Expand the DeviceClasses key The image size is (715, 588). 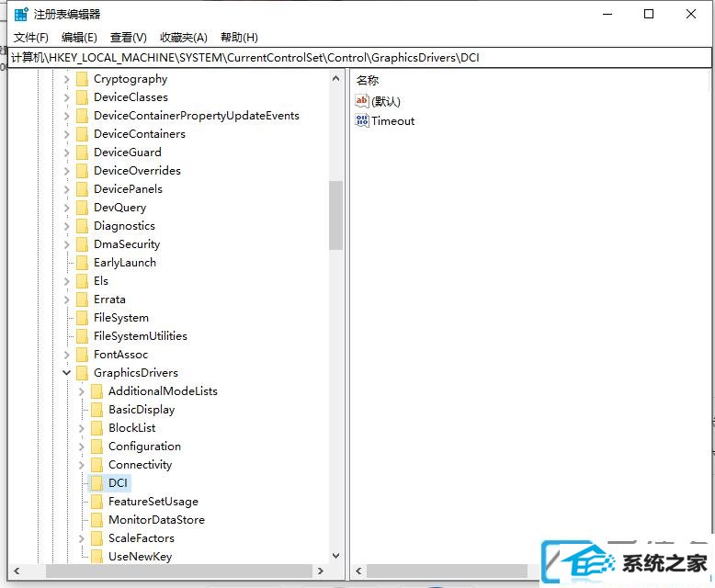pos(66,97)
